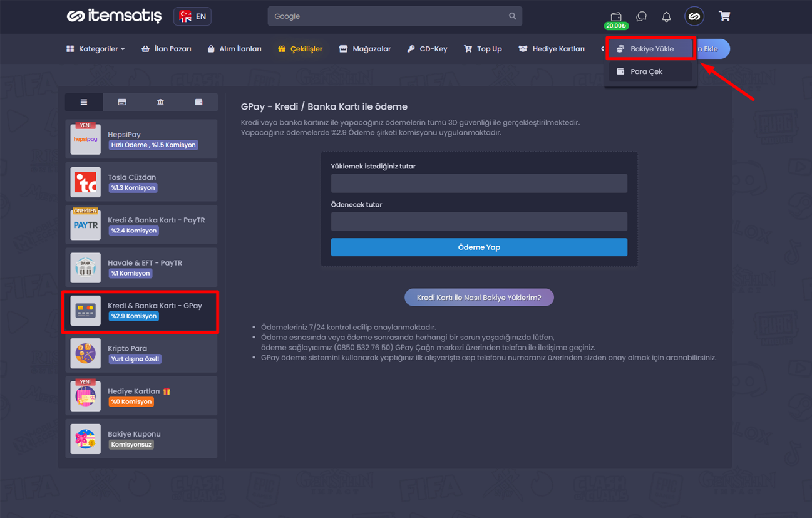Viewport: 812px width, 518px height.
Task: Click the Ödenecek tutar field
Action: [479, 221]
